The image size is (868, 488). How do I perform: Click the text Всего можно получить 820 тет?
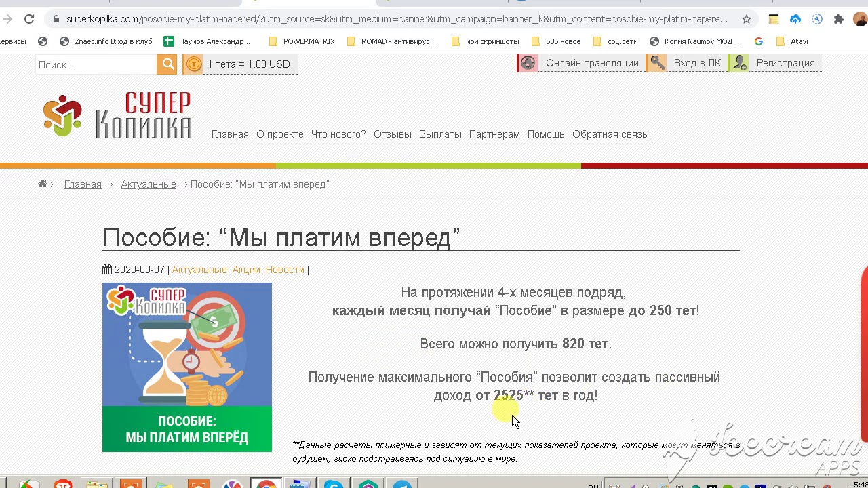[515, 344]
